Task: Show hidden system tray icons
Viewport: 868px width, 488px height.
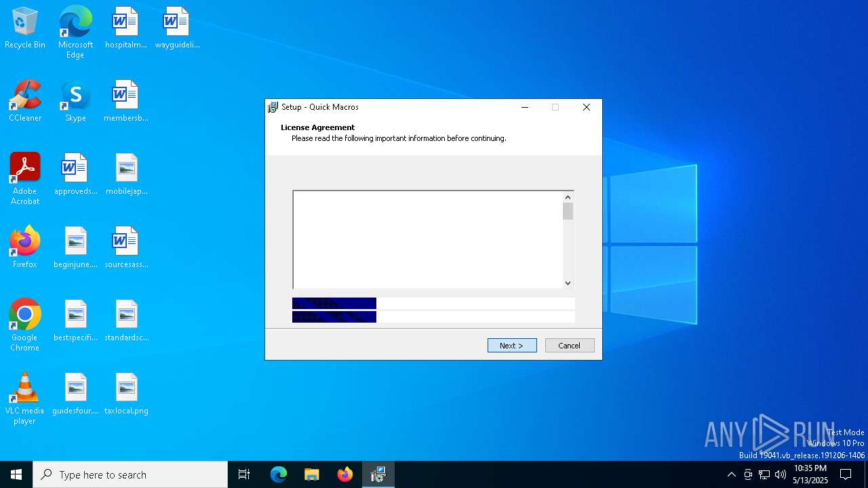Action: pyautogui.click(x=731, y=474)
